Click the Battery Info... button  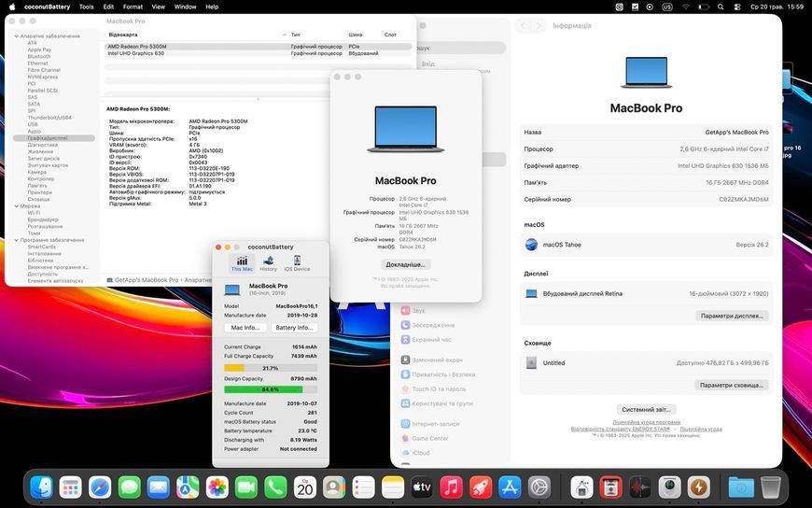pos(294,328)
